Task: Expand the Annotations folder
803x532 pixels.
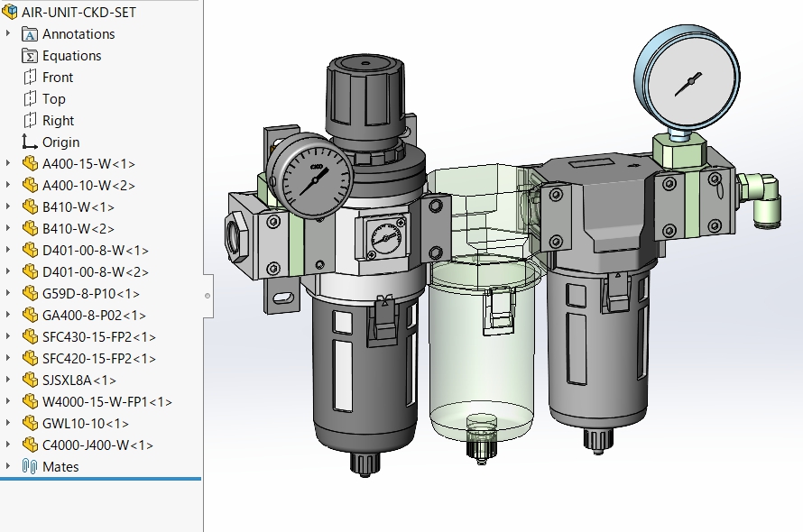Action: (x=8, y=33)
